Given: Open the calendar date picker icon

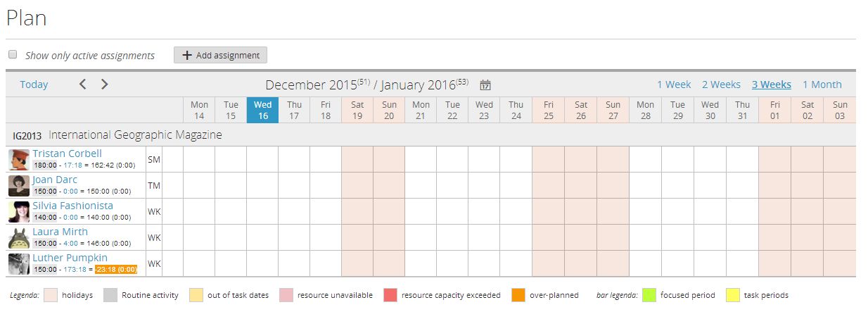Looking at the screenshot, I should [x=485, y=85].
